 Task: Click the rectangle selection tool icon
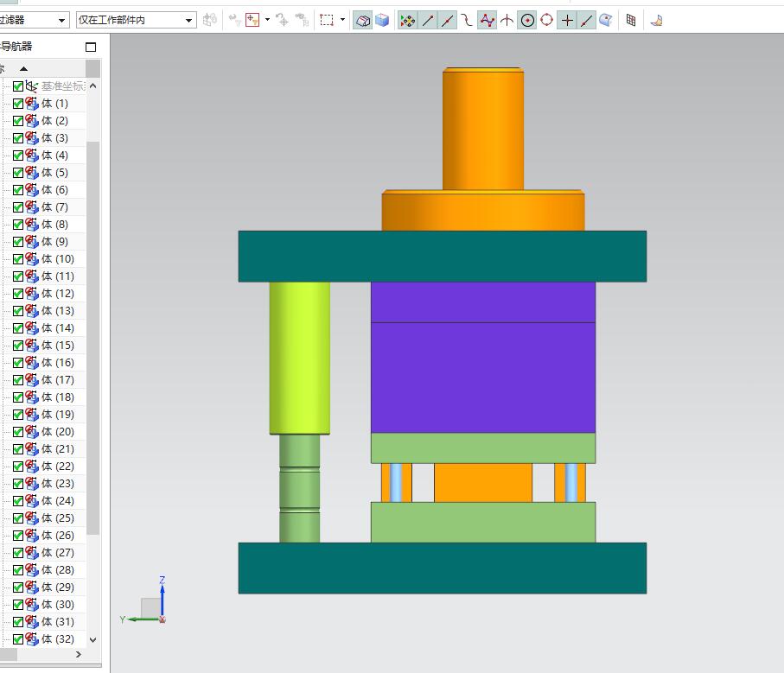327,20
